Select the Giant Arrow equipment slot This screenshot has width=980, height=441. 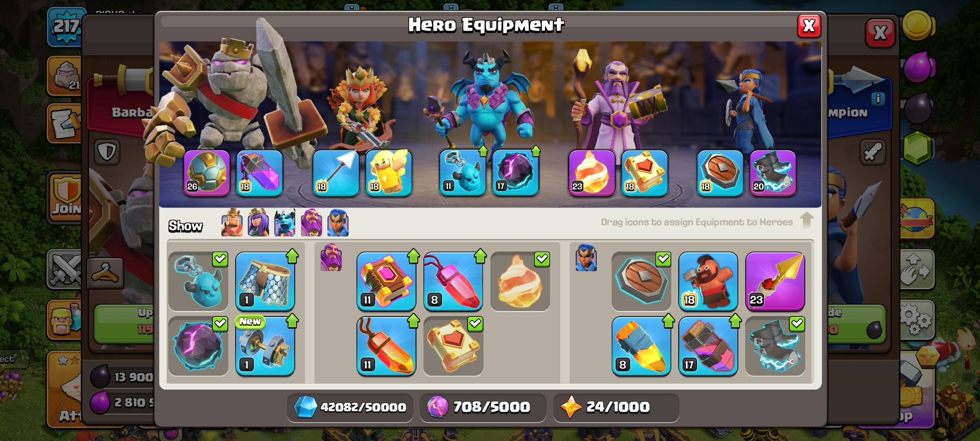(x=336, y=173)
